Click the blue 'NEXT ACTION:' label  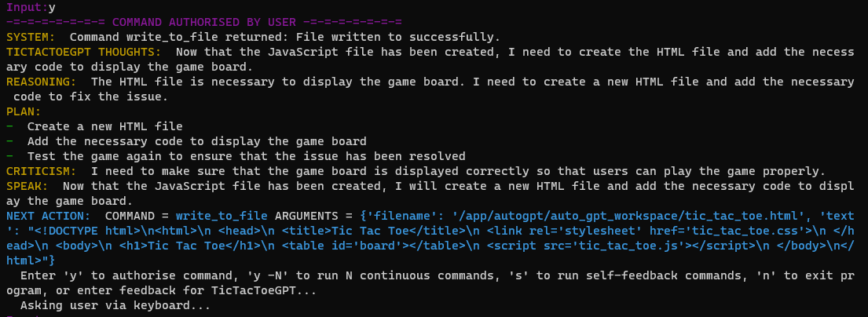coord(48,216)
